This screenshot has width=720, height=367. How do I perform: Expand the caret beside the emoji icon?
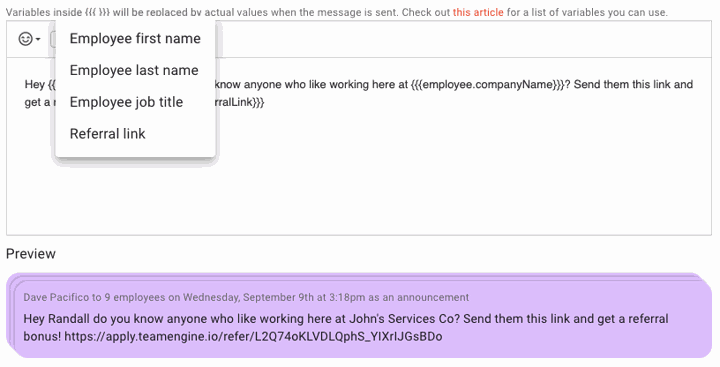pos(38,40)
